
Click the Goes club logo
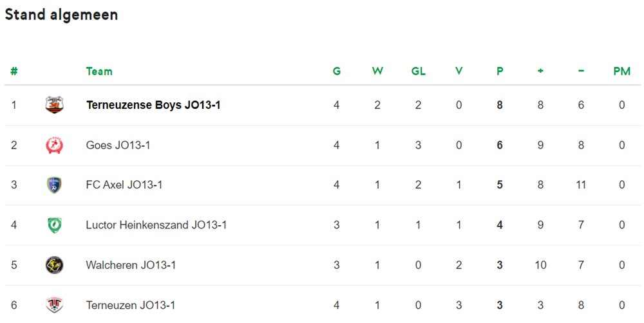[x=54, y=145]
